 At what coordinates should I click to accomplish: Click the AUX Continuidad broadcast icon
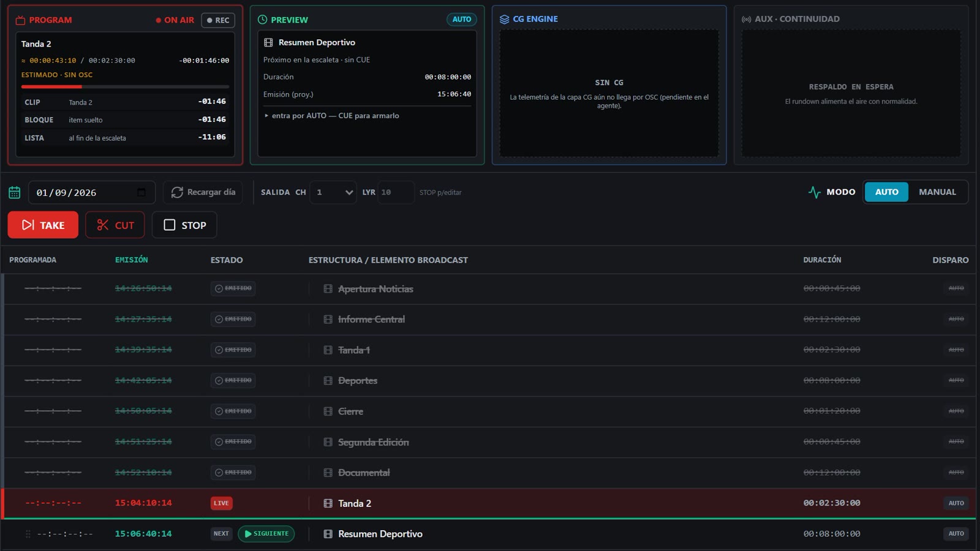pyautogui.click(x=746, y=19)
